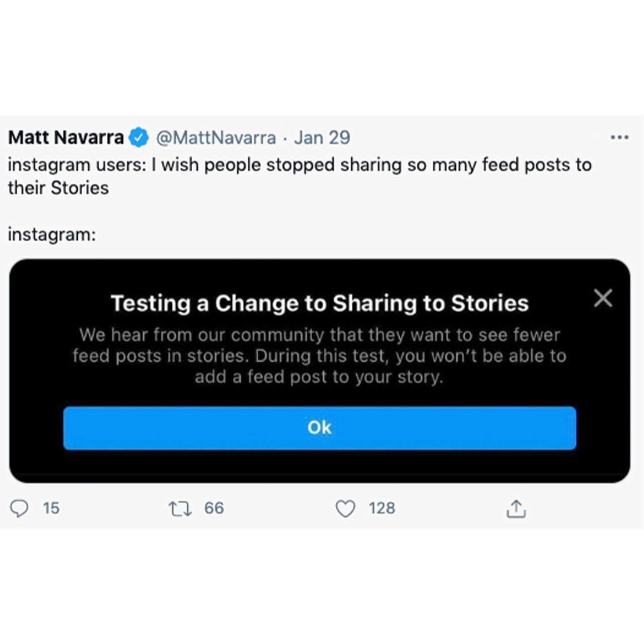Open the share tweet icon
Image resolution: width=644 pixels, height=644 pixels.
pos(516,509)
